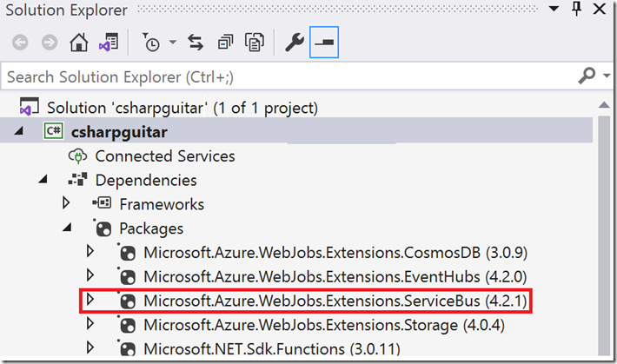This screenshot has width=617, height=364.
Task: Click Sync with Active Document arrows
Action: click(196, 42)
